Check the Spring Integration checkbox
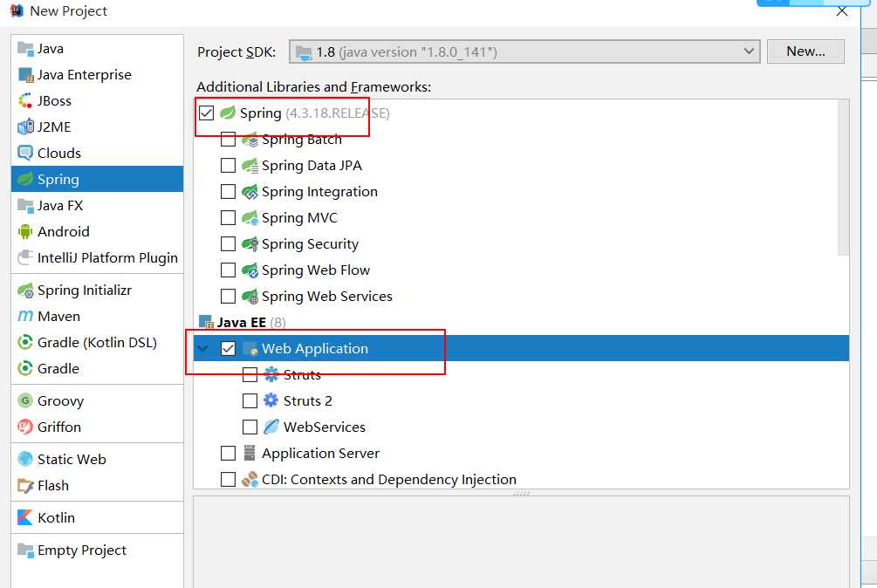The image size is (877, 588). 229,192
